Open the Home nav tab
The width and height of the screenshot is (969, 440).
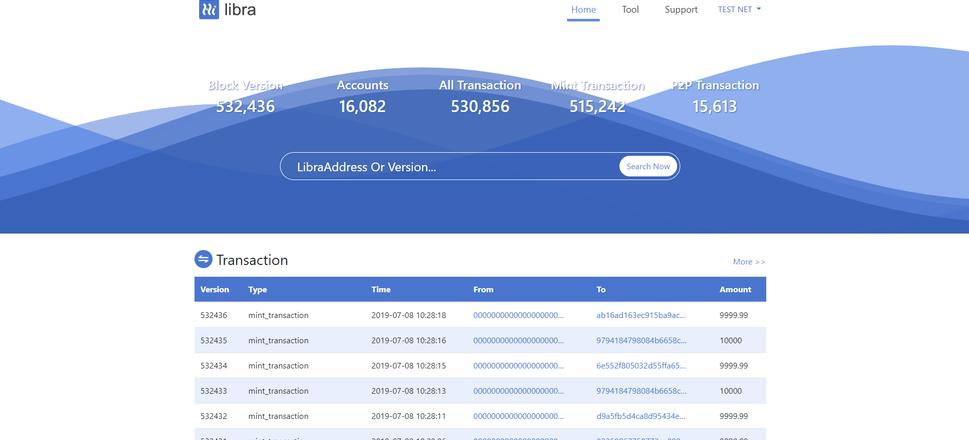pyautogui.click(x=583, y=9)
